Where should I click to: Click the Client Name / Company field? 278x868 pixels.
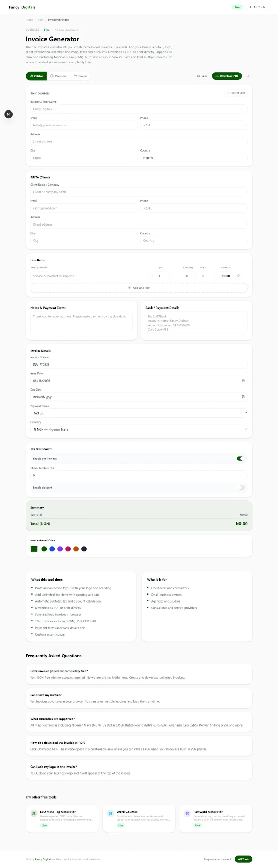click(x=139, y=192)
